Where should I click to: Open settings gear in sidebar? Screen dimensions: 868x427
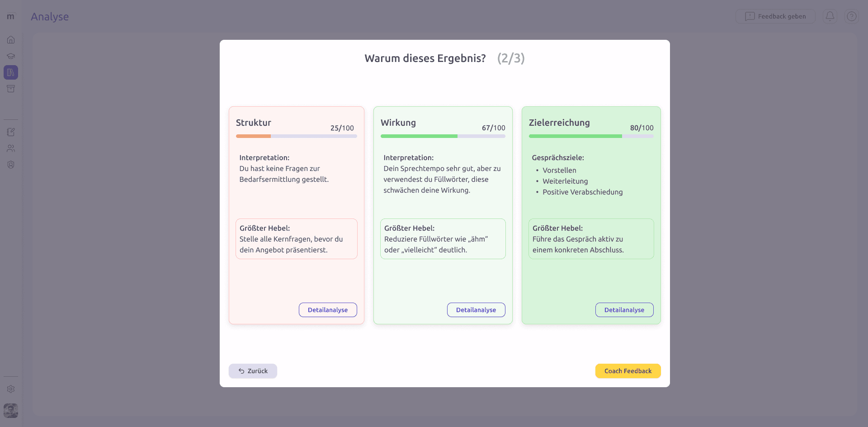[11, 389]
